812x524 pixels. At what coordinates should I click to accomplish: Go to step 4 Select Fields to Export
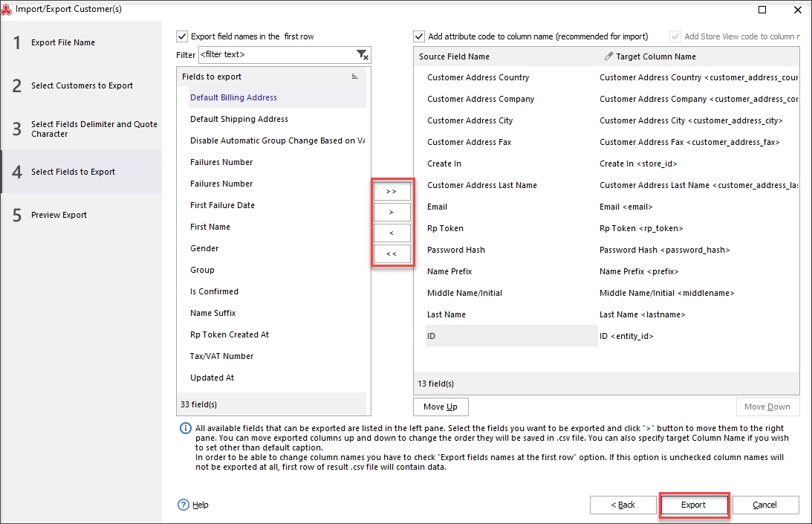click(81, 172)
